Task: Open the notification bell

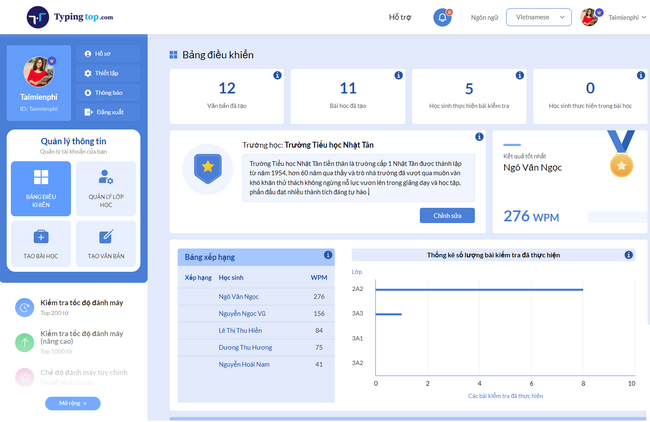Action: pyautogui.click(x=442, y=17)
